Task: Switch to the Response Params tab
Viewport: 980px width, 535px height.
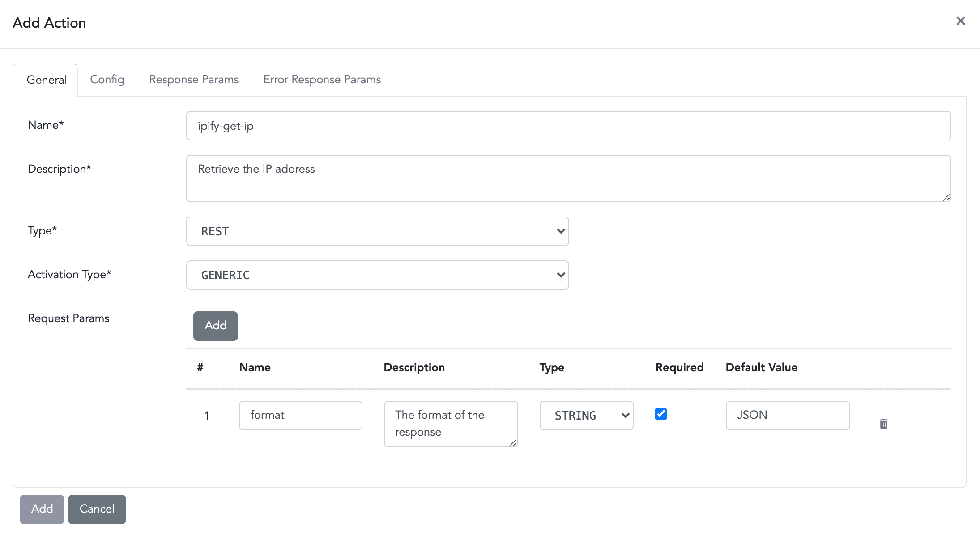Action: tap(193, 79)
